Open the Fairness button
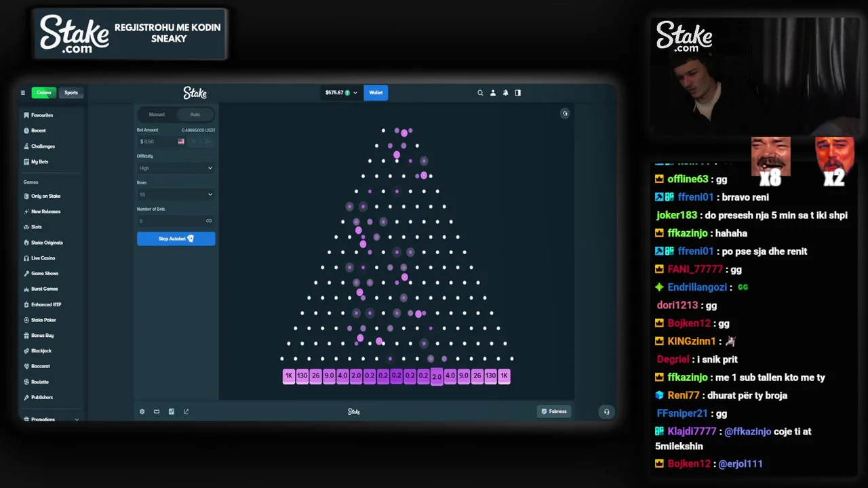Viewport: 868px width, 488px height. coord(554,411)
